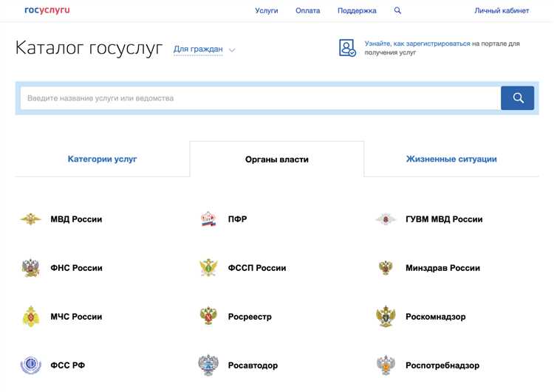Open «МВД России» agency link

76,219
